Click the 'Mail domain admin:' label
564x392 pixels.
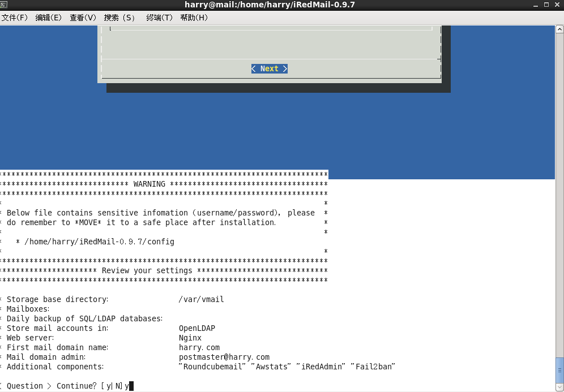coord(46,357)
